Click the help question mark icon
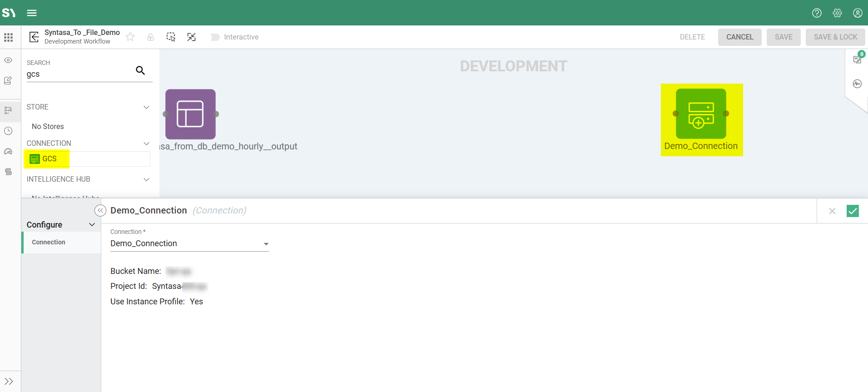868x392 pixels. click(817, 13)
